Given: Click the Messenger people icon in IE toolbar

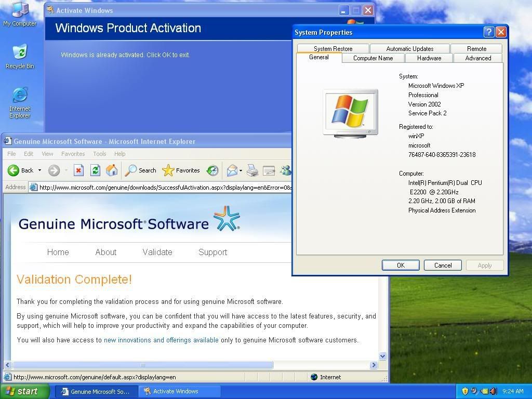Looking at the screenshot, I should [286, 170].
